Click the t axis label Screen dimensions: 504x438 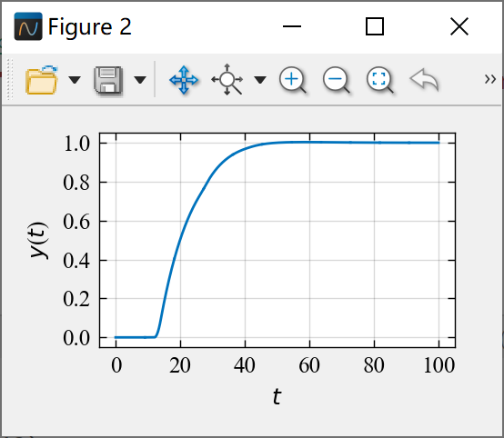tap(277, 396)
